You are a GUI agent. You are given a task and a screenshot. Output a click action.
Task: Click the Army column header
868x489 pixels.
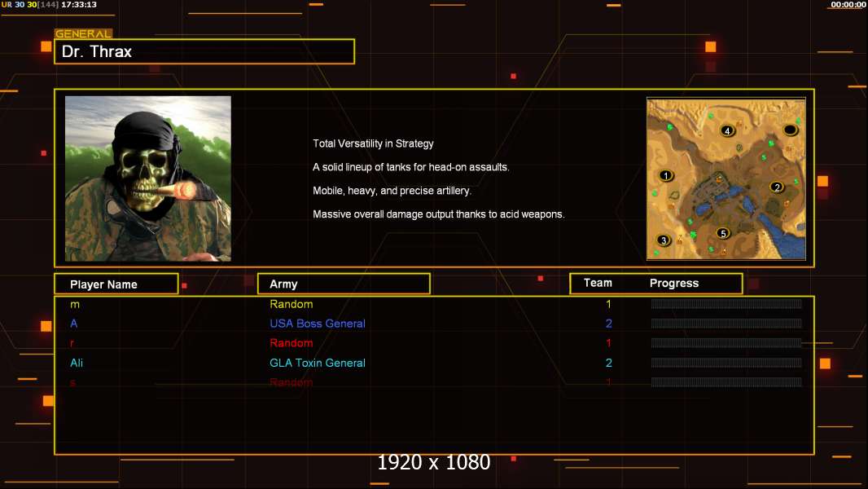(344, 284)
